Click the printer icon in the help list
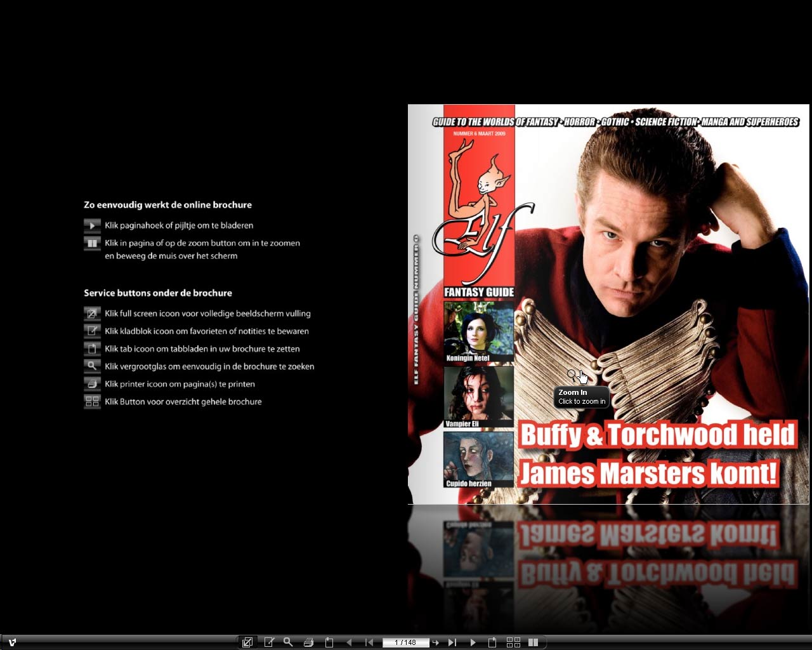Image resolution: width=812 pixels, height=650 pixels. click(x=92, y=384)
